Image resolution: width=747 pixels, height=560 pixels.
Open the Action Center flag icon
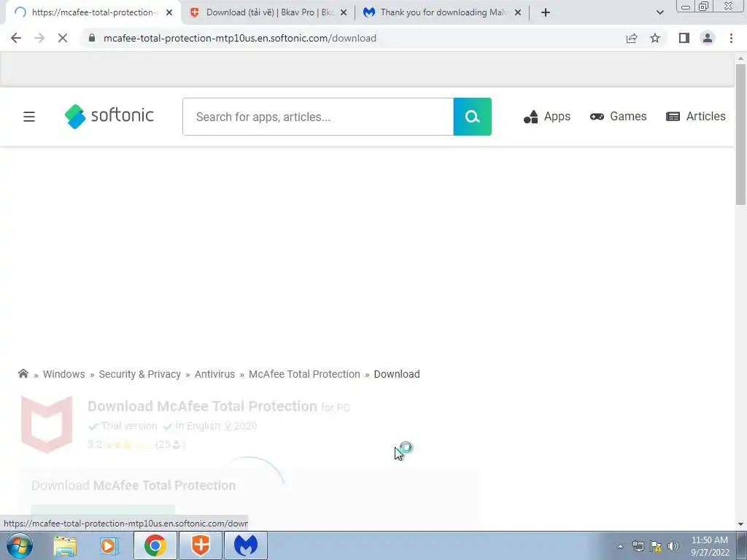656,546
